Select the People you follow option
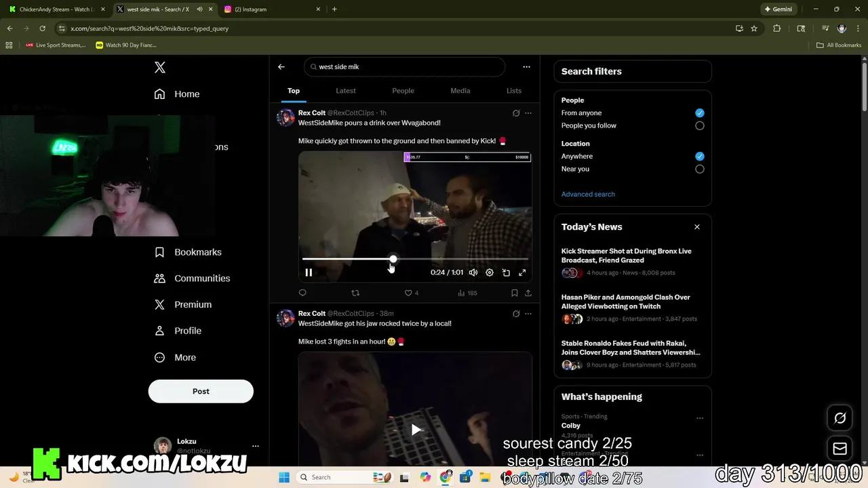 pos(700,125)
